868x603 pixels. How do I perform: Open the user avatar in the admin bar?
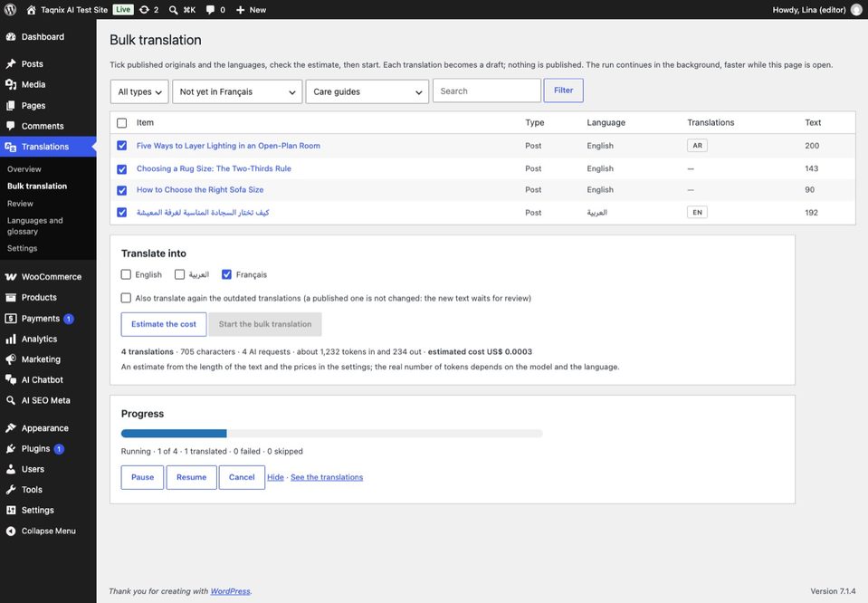point(856,10)
